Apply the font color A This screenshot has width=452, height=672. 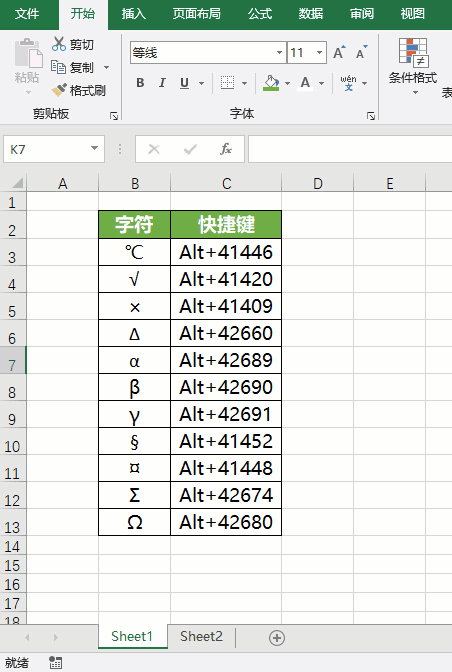(305, 83)
